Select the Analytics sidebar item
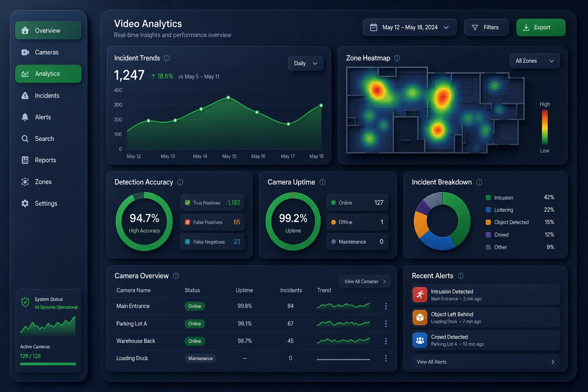Viewport: 588px width, 392px height. coord(48,74)
